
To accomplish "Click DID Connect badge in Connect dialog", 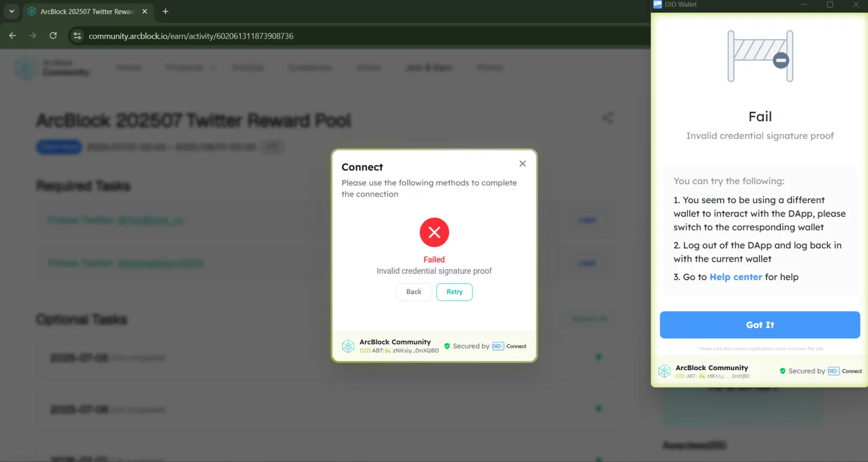I will click(x=509, y=346).
